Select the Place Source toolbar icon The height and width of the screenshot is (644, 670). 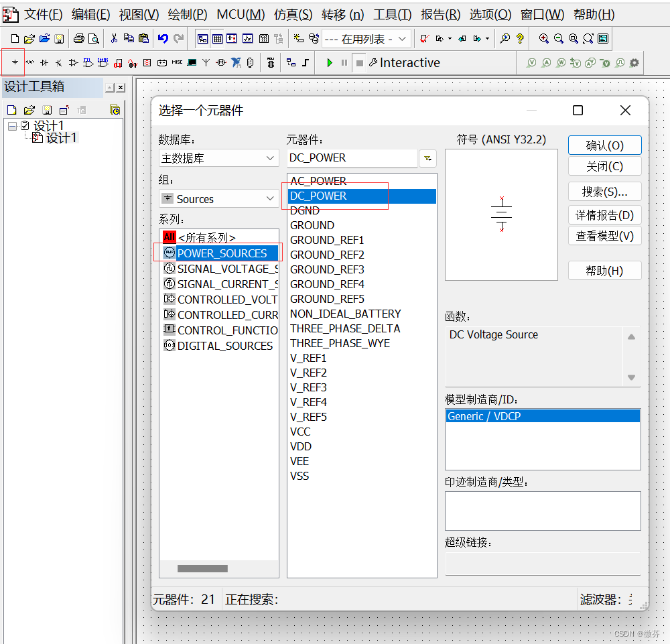pyautogui.click(x=14, y=62)
